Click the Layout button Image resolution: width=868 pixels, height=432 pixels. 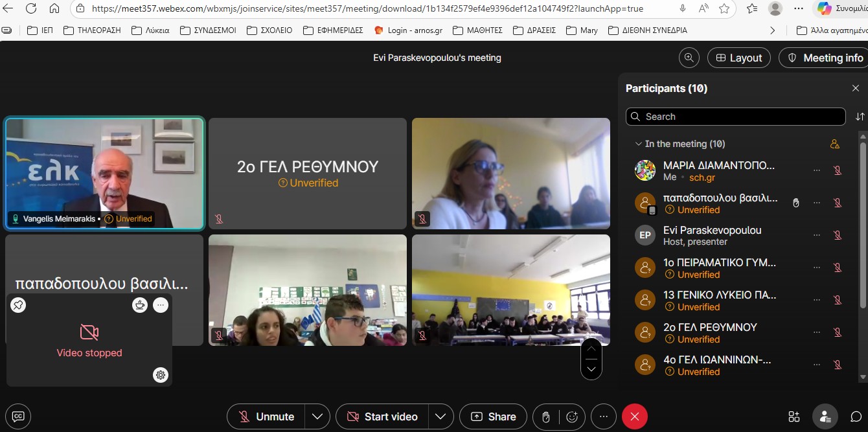coord(738,58)
